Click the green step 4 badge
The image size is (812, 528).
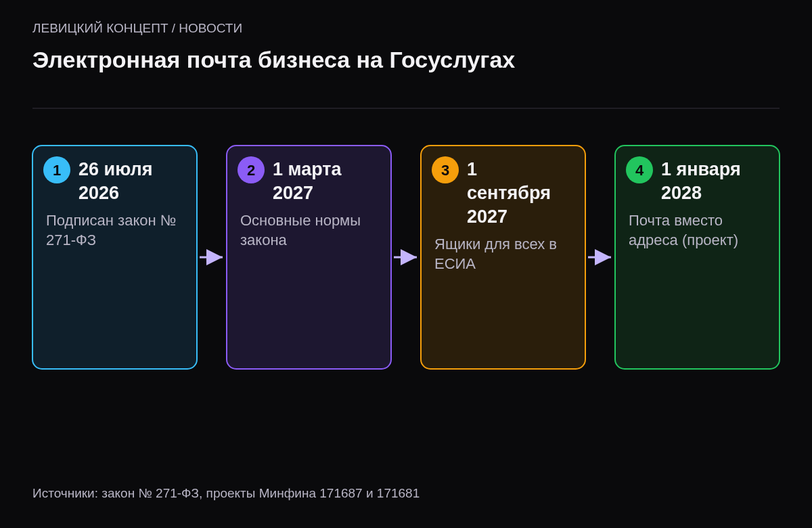coord(639,170)
